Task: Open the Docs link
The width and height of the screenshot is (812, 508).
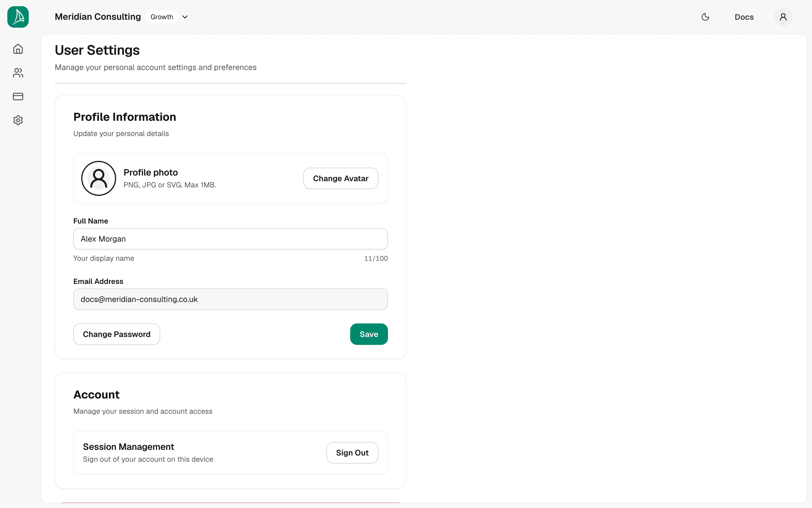Action: pos(744,17)
